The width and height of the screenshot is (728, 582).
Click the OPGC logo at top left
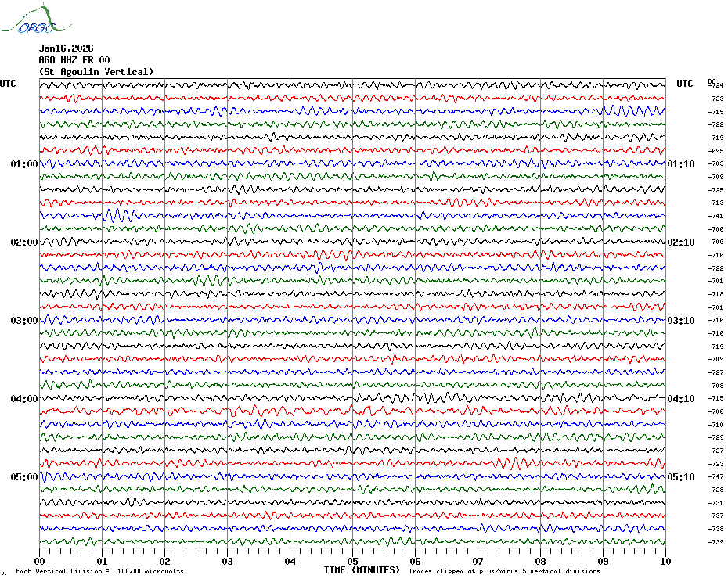click(x=36, y=19)
